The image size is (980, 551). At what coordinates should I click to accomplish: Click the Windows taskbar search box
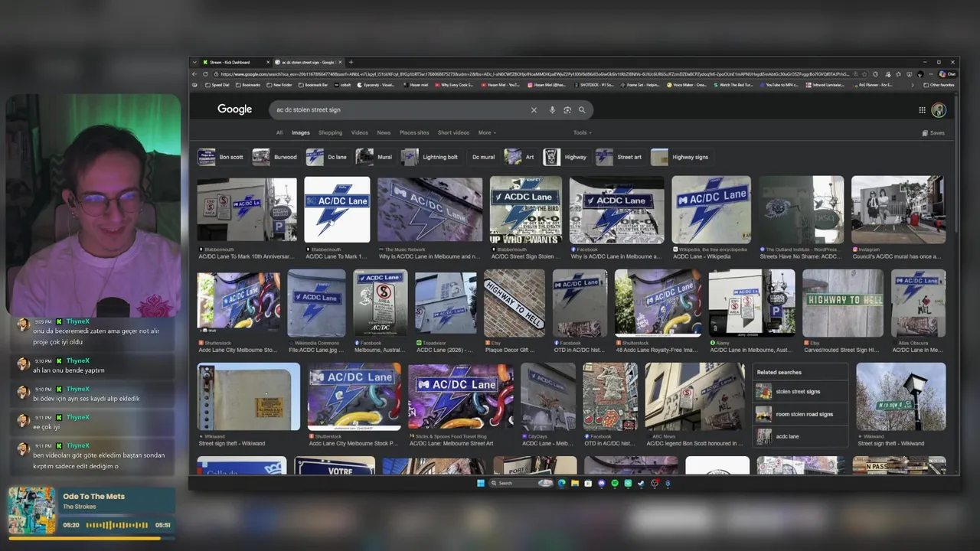521,483
